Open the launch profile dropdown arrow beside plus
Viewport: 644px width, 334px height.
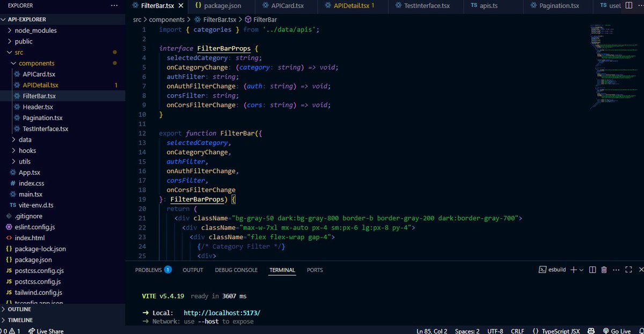(x=582, y=270)
